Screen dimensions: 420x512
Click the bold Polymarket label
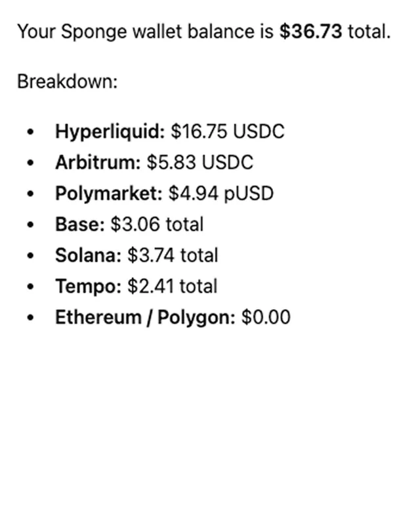point(109,194)
